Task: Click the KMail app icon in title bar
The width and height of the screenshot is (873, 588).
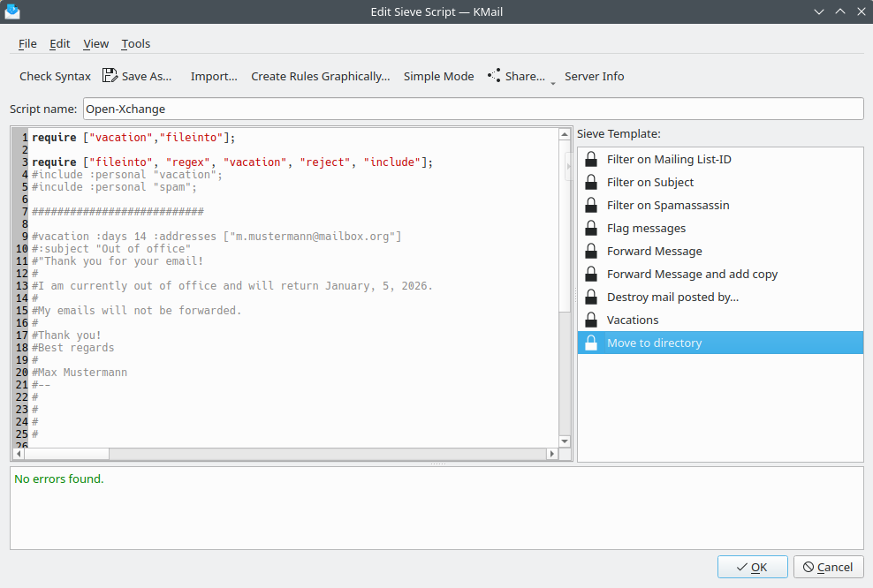Action: pyautogui.click(x=12, y=11)
